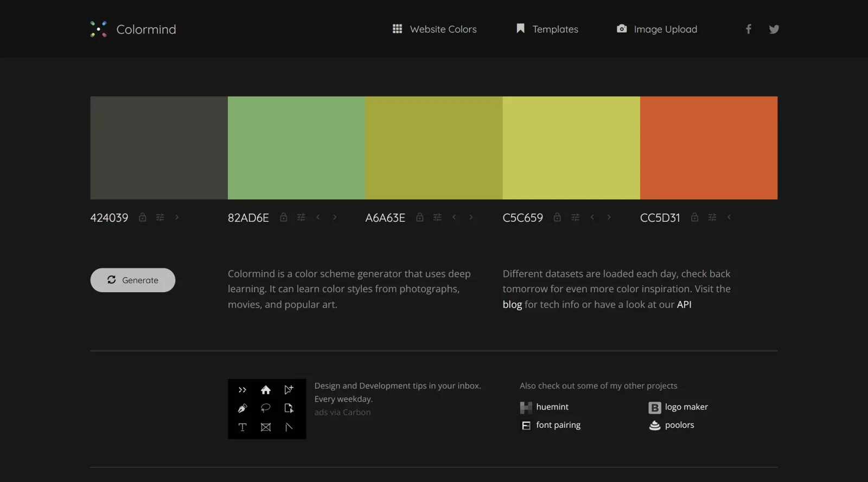This screenshot has width=868, height=482.
Task: Lock the C5C659 color
Action: click(x=557, y=217)
